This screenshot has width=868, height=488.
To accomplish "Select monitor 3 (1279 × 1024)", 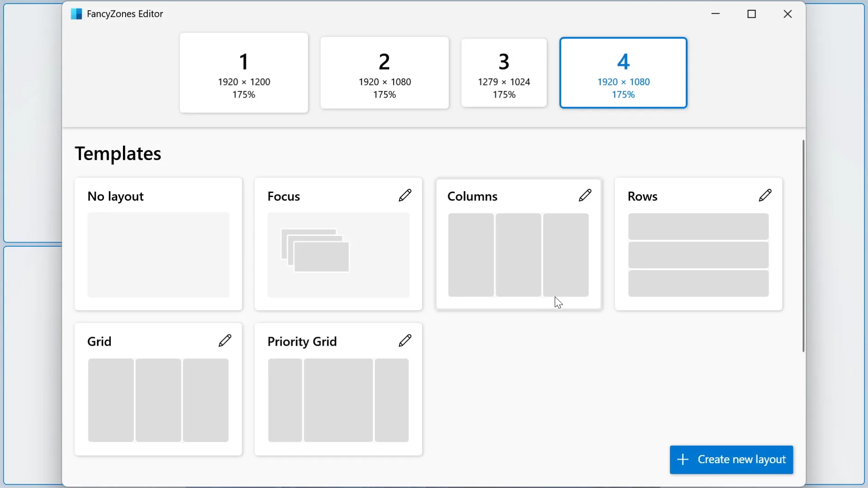I will 504,73.
